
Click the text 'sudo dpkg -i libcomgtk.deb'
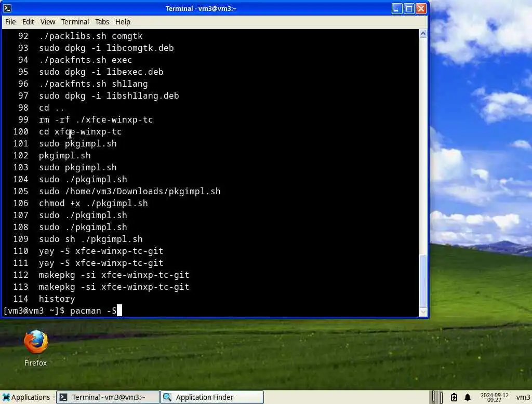pyautogui.click(x=106, y=48)
